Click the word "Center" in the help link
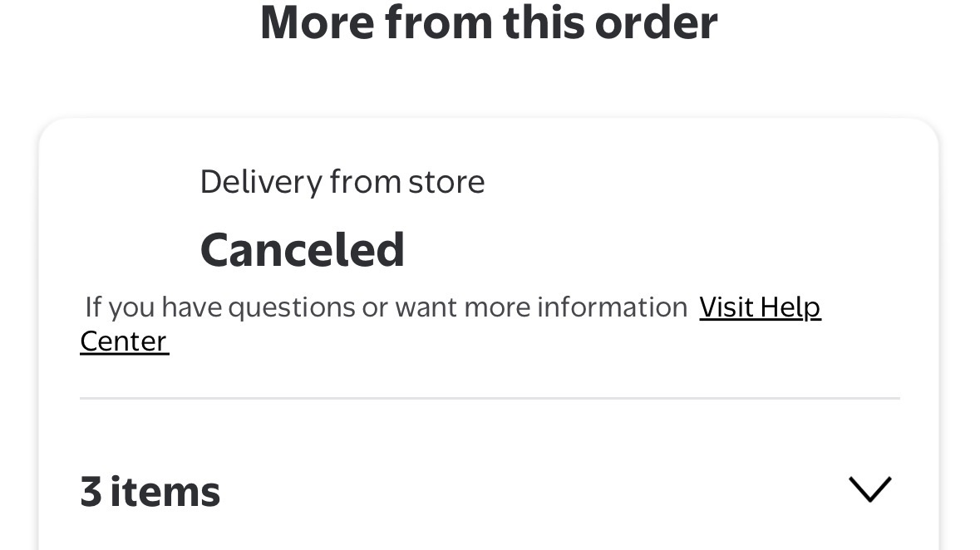This screenshot has height=550, width=980. 124,341
